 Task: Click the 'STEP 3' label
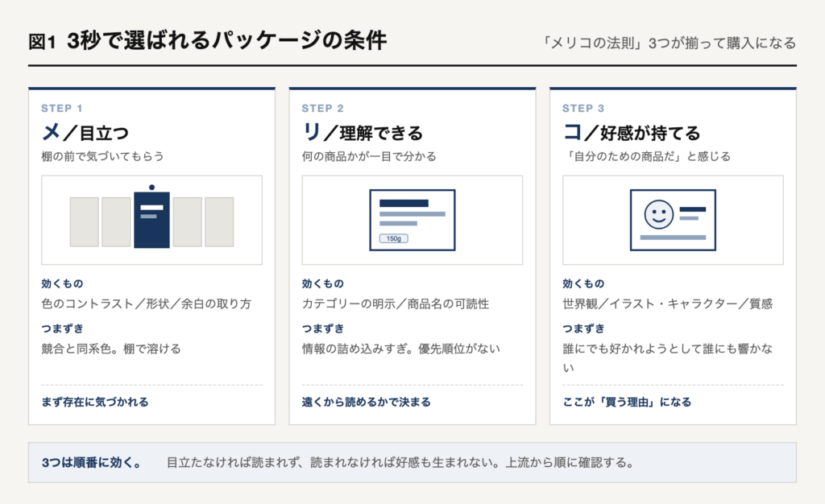[583, 108]
